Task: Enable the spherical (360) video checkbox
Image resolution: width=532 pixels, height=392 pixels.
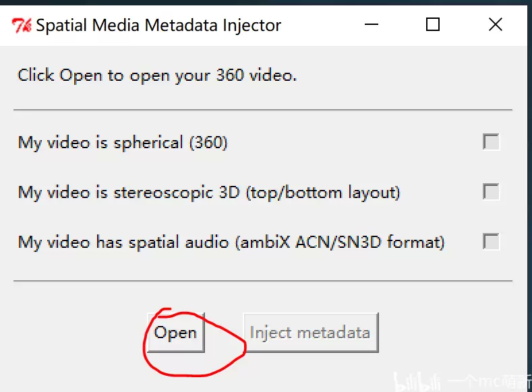Action: click(491, 141)
